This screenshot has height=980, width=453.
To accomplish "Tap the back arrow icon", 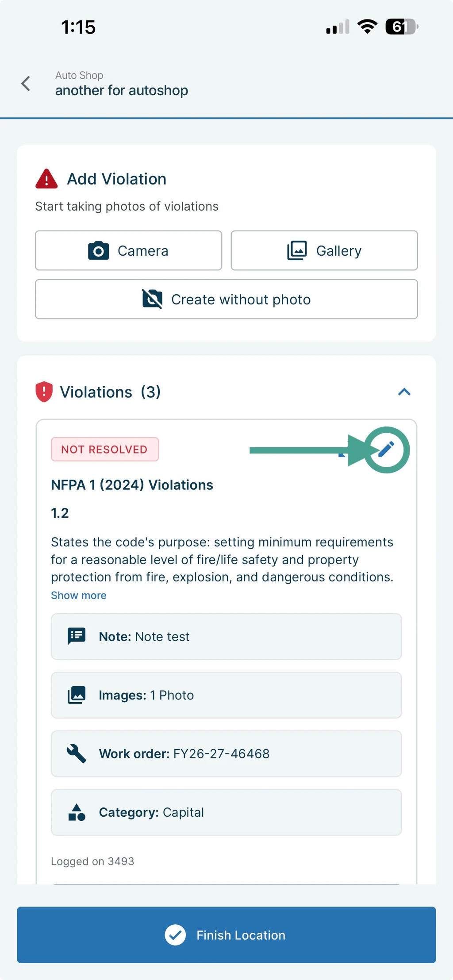I will tap(26, 83).
